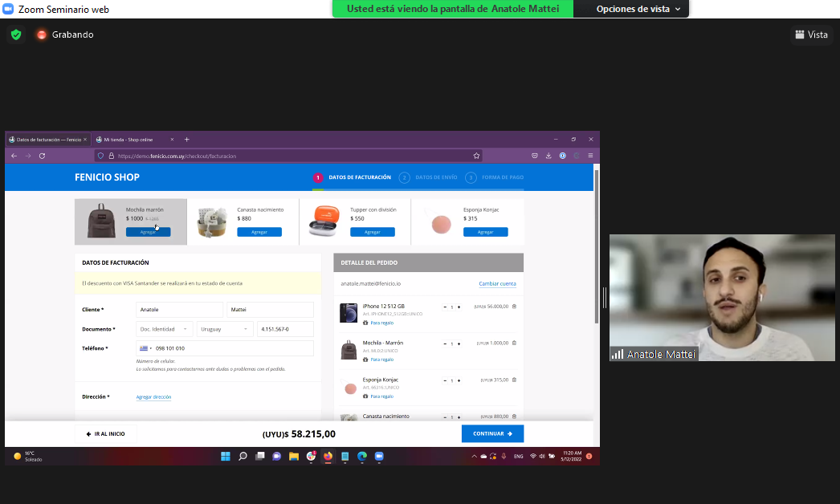The image size is (840, 504).
Task: Open Firefox downloads panel
Action: (x=548, y=156)
